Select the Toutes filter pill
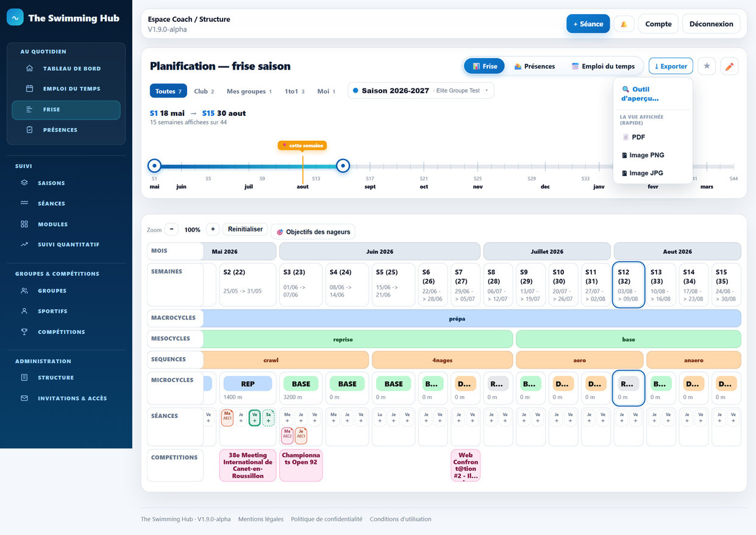756x535 pixels. point(168,91)
